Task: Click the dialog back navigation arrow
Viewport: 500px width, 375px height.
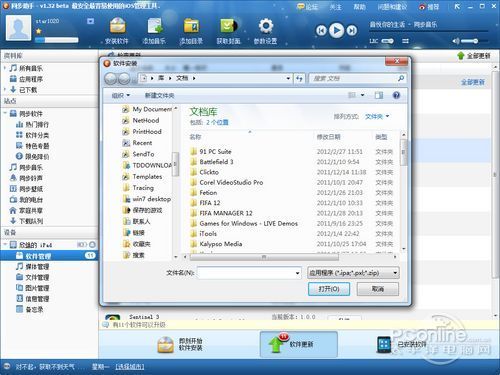Action: pos(111,79)
